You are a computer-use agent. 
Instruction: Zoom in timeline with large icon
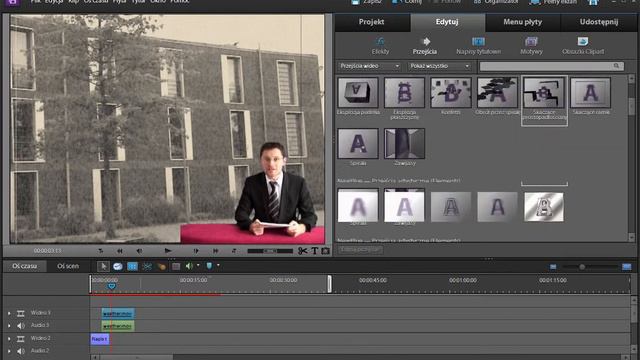point(627,267)
